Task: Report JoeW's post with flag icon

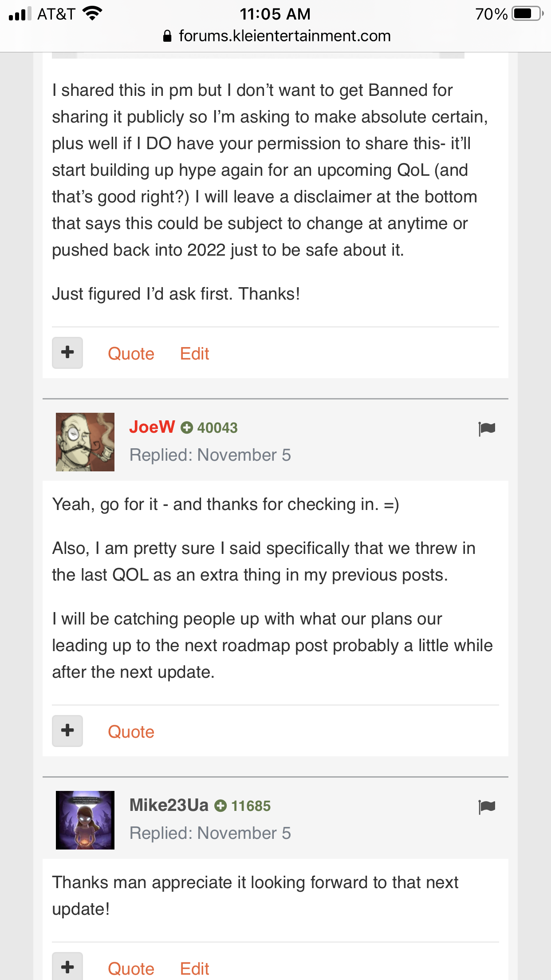Action: 487,429
